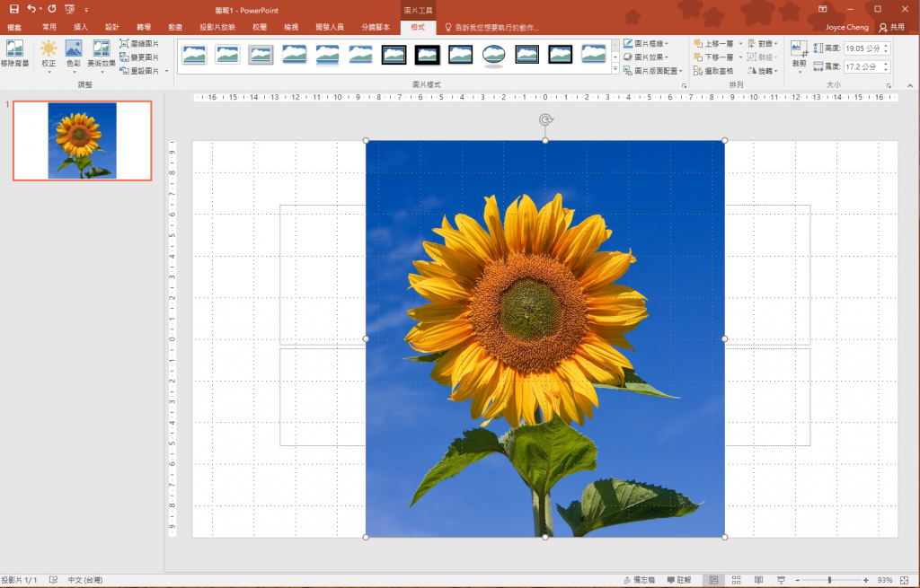Screen dimensions: 920x588
Task: Click the rotation handle above the sunflower picture
Action: click(x=545, y=120)
